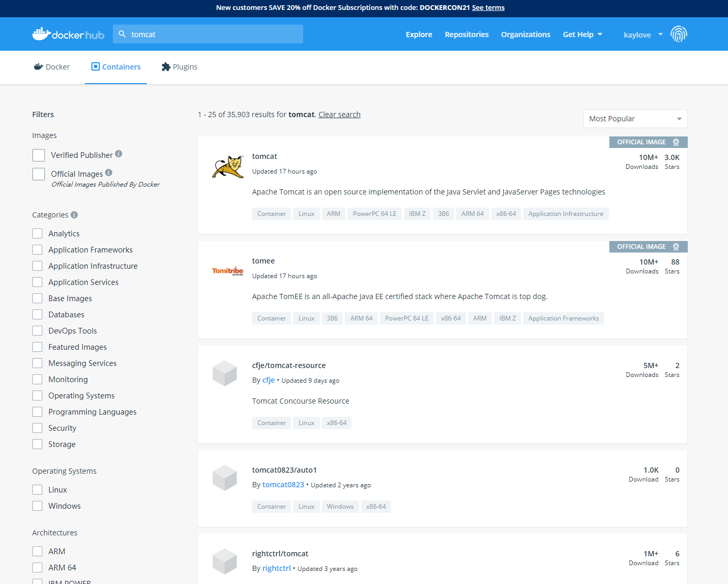728x584 pixels.
Task: Open the rightctrl/tomcat result title
Action: tap(280, 554)
